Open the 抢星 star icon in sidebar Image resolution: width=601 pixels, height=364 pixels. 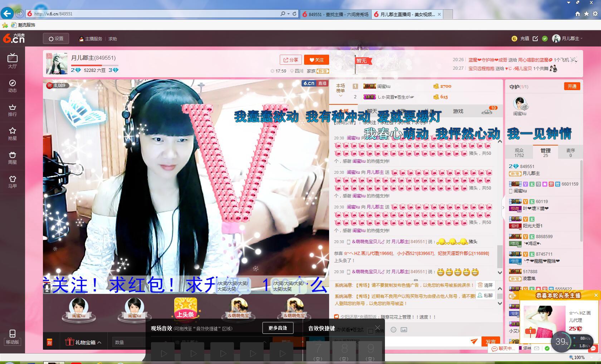pyautogui.click(x=13, y=133)
